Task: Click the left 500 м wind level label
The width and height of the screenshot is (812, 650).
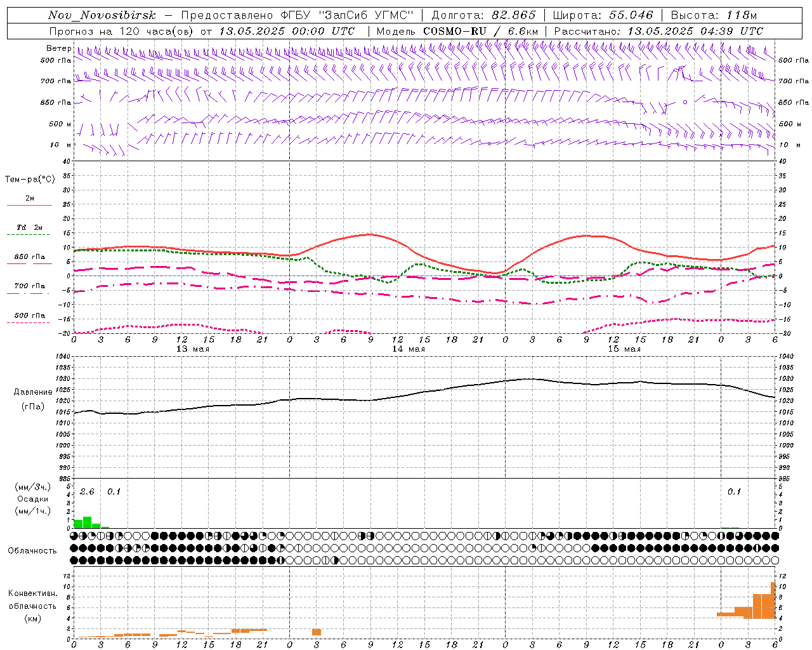Action: (x=60, y=124)
